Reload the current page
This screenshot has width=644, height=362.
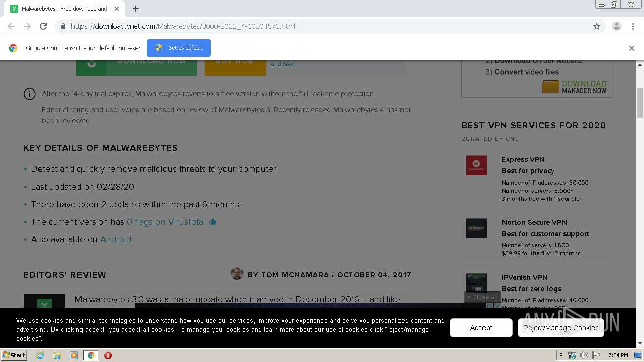(43, 26)
